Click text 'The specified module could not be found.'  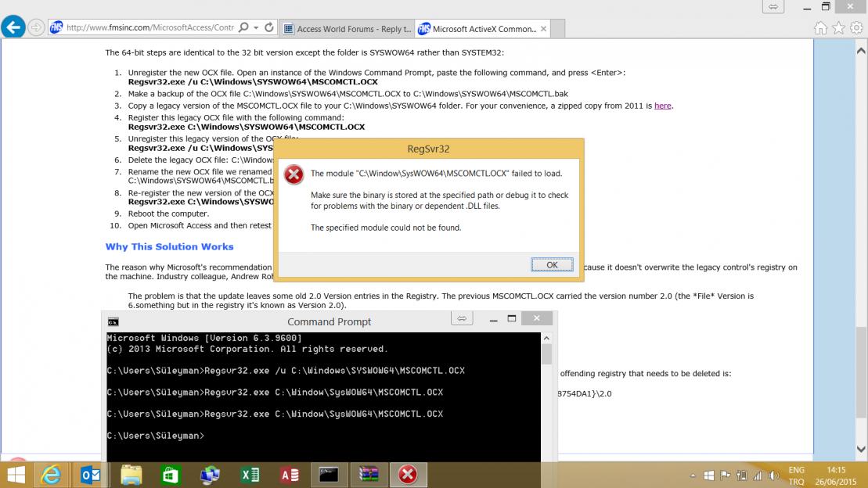386,228
